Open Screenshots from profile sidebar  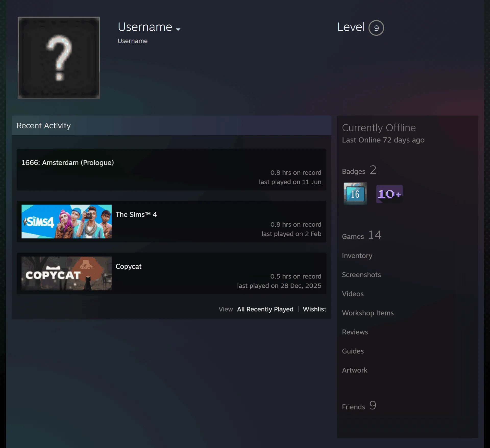click(361, 275)
